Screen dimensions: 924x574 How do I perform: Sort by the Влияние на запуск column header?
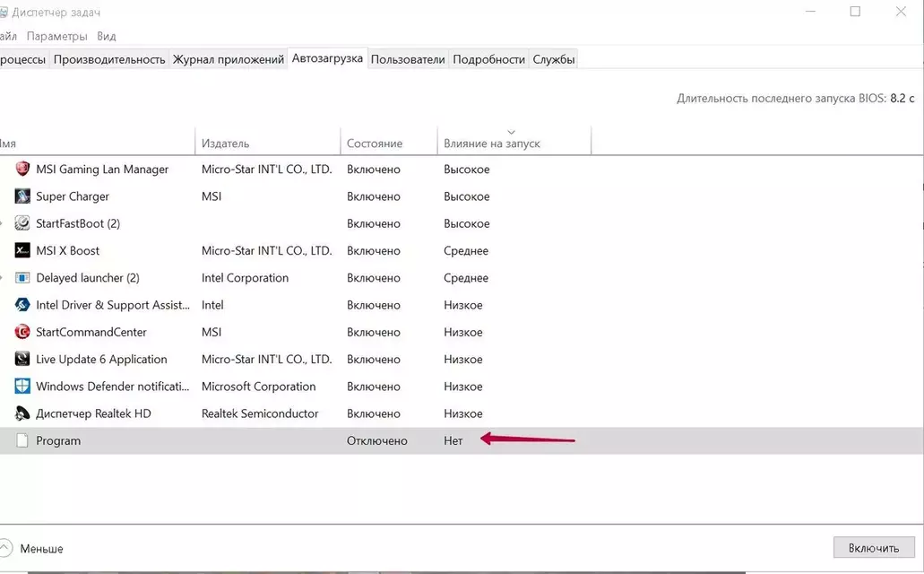[514, 143]
